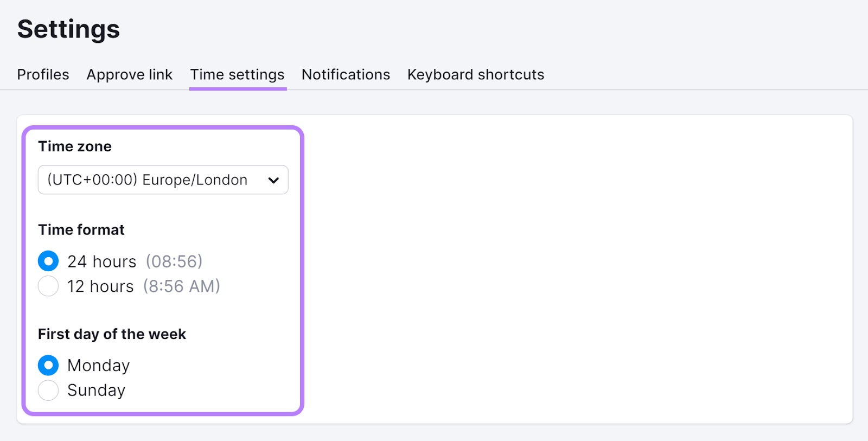Pick the Sunday radio button
868x441 pixels.
pyautogui.click(x=48, y=390)
